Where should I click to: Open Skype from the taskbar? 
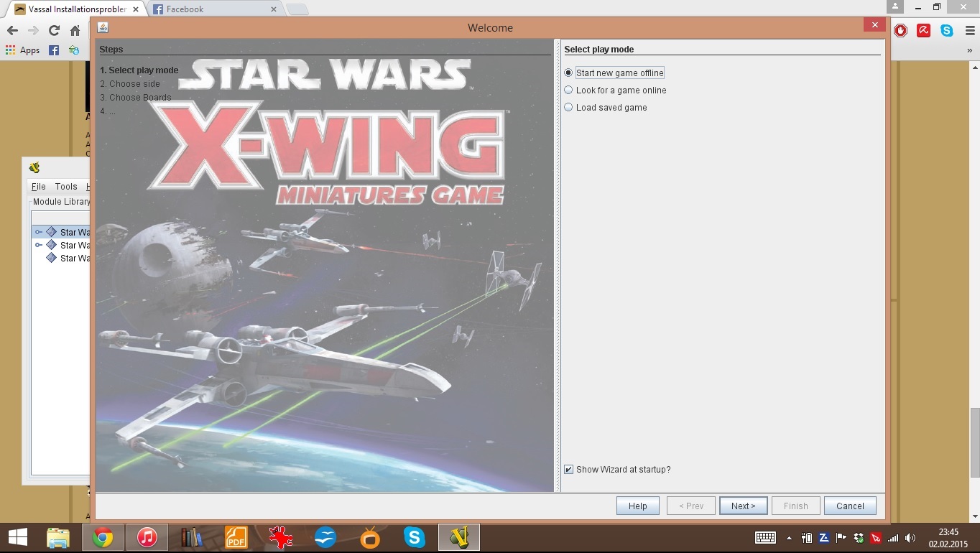tap(414, 537)
